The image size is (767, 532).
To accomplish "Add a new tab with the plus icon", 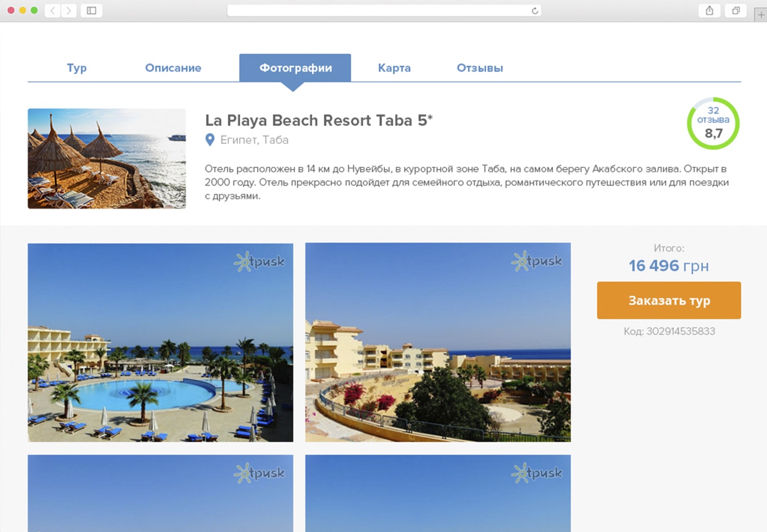I will [761, 15].
